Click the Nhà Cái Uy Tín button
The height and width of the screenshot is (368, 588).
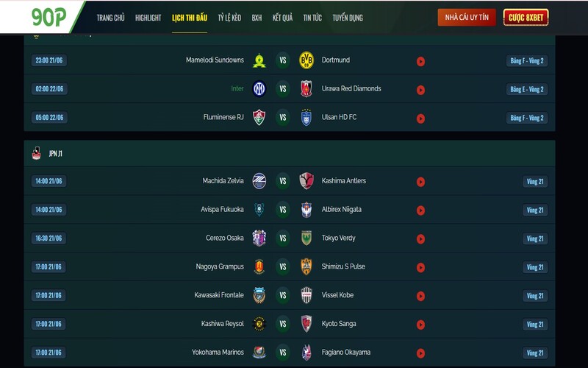point(467,18)
